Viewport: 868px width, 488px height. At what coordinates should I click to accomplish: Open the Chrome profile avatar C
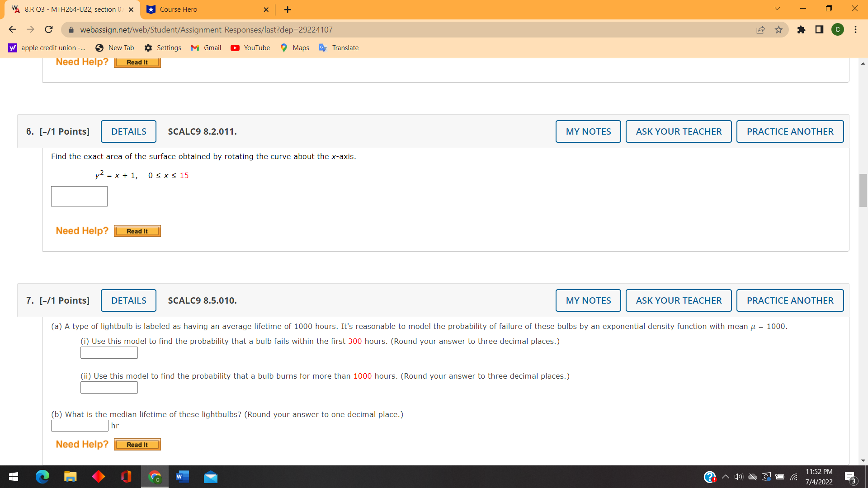(x=838, y=29)
